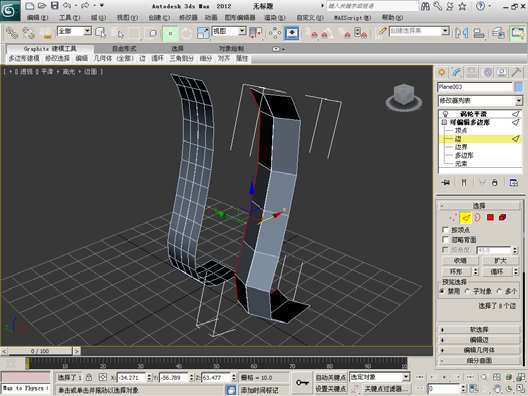Open the 修改器列表 (Modifier List) dropdown
Image resolution: width=528 pixels, height=396 pixels.
coord(480,101)
